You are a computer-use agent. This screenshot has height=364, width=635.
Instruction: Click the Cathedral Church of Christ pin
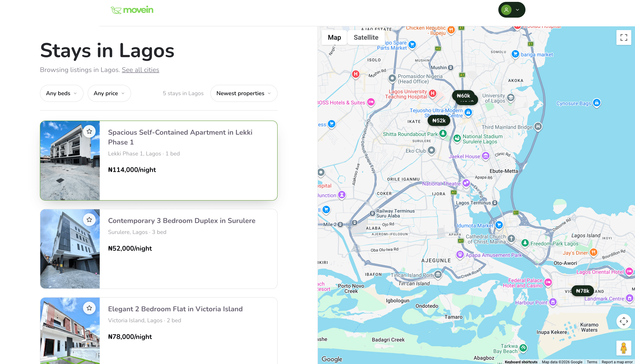pyautogui.click(x=511, y=239)
